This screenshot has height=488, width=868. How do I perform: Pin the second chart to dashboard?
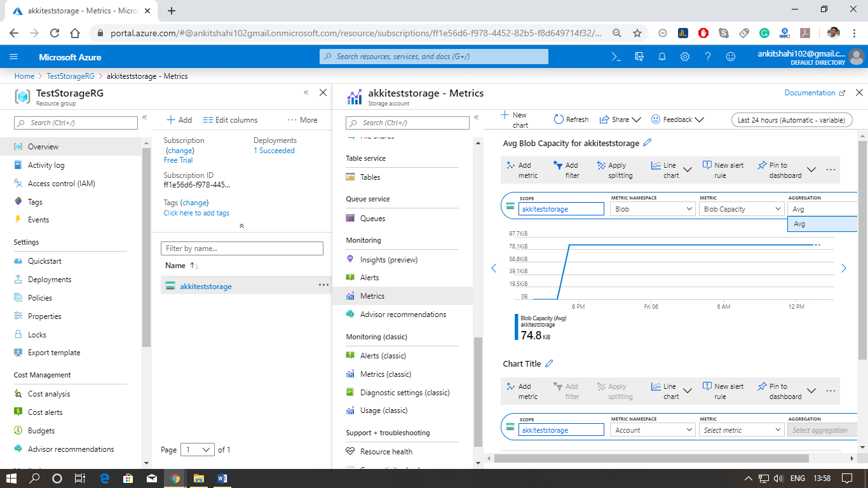click(780, 391)
